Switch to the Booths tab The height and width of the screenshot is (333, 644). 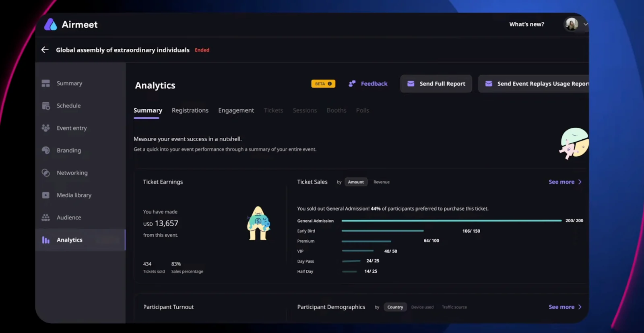tap(336, 110)
